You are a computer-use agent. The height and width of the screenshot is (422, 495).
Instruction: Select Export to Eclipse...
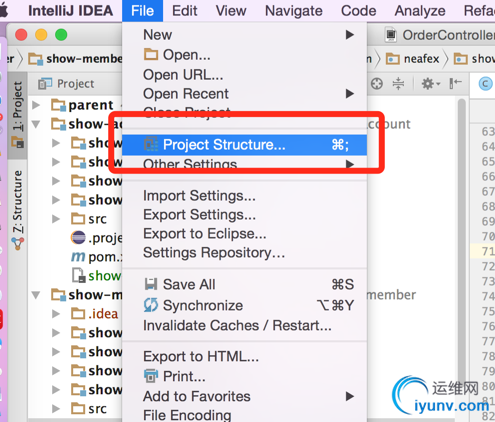tap(245, 234)
